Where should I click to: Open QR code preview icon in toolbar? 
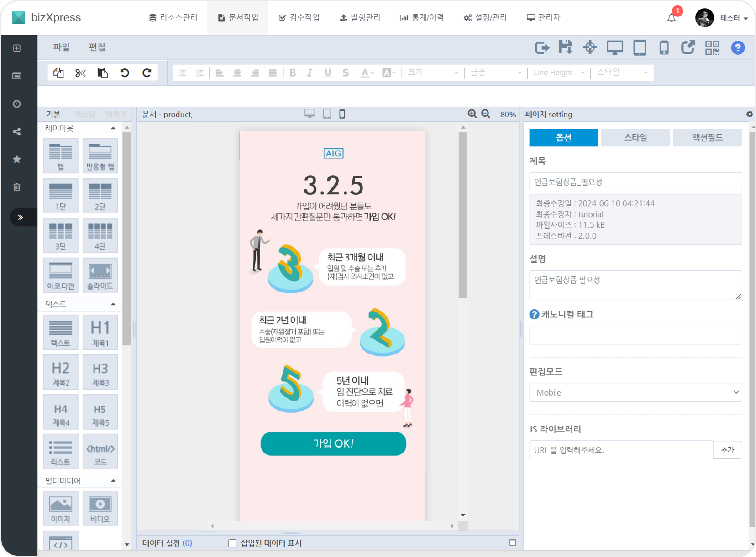[713, 47]
